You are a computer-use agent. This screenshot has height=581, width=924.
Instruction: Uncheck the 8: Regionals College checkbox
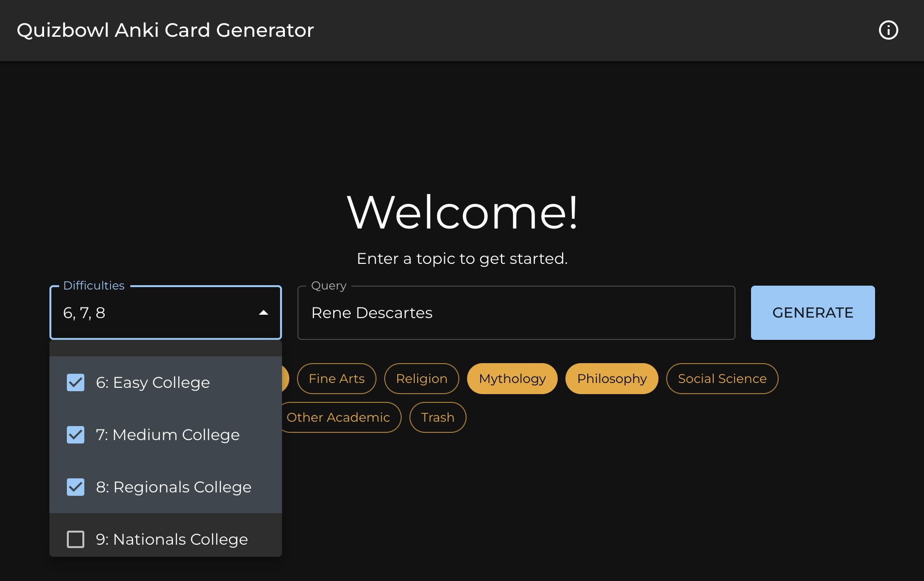(76, 487)
